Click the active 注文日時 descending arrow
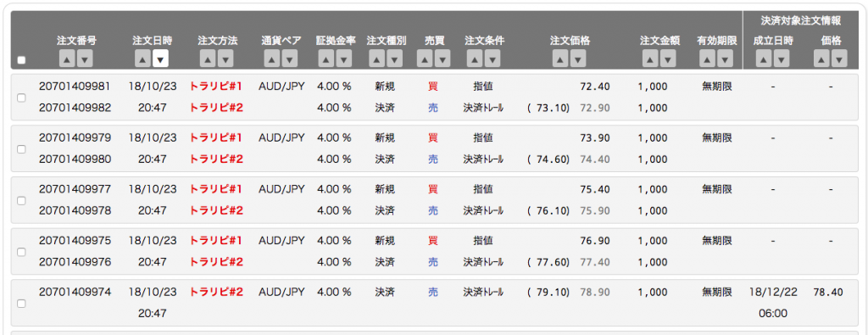 pyautogui.click(x=160, y=59)
